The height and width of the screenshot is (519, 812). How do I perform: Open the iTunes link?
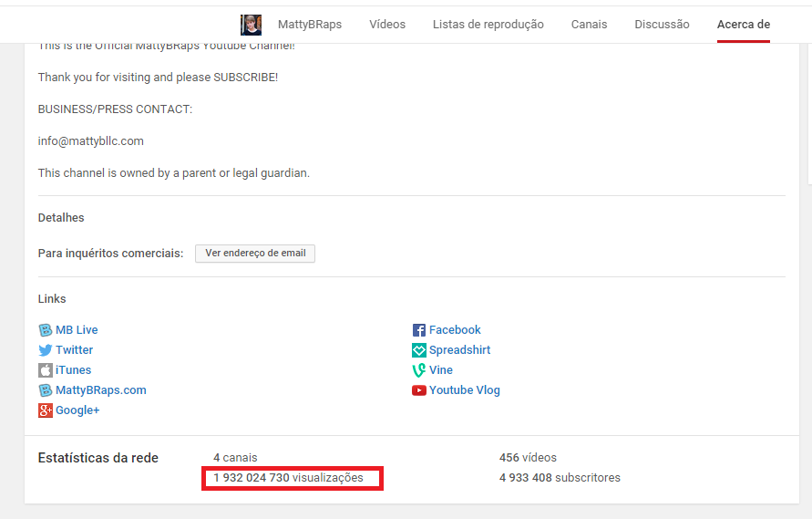74,370
